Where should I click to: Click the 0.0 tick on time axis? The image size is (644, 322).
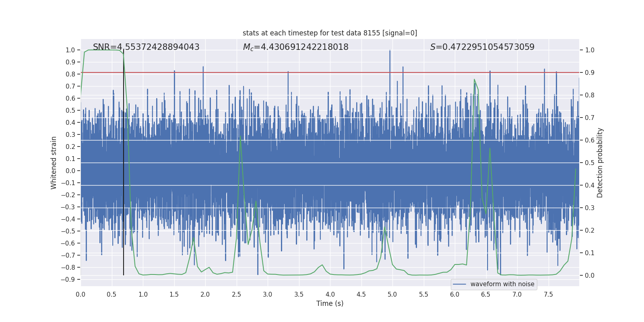[80, 294]
